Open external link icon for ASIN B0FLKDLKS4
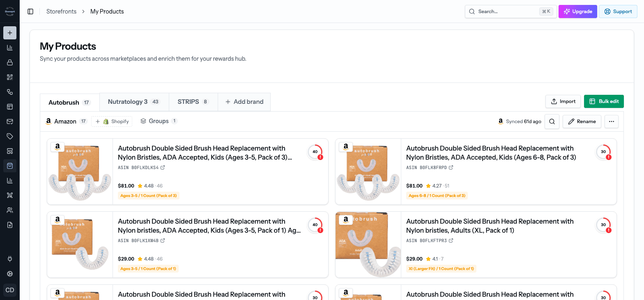The height and width of the screenshot is (300, 644). [163, 167]
